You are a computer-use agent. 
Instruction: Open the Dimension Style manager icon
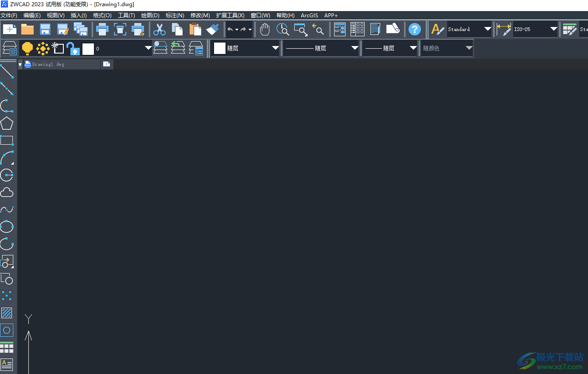tap(504, 29)
